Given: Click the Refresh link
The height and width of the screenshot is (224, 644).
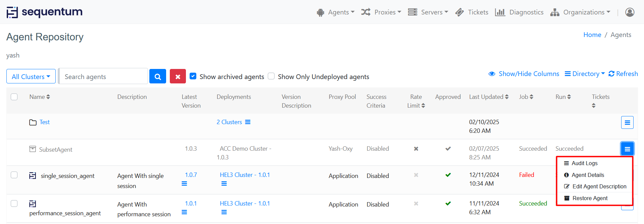Looking at the screenshot, I should click(x=623, y=74).
